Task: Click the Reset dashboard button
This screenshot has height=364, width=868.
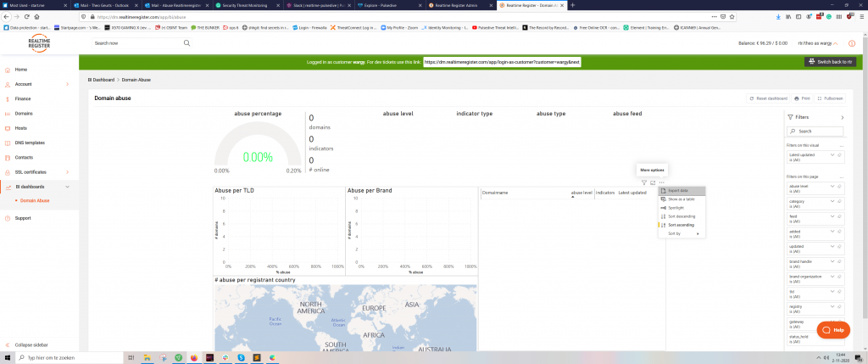Action: tap(768, 98)
